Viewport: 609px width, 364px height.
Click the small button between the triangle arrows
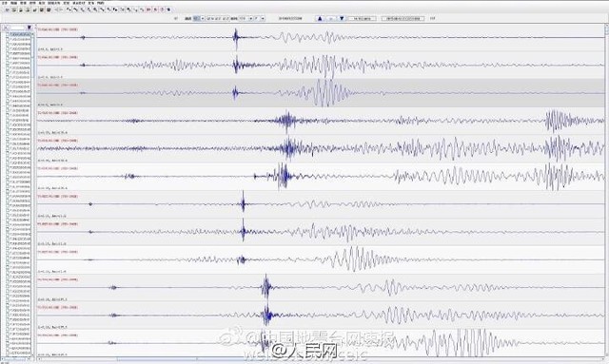(x=331, y=18)
